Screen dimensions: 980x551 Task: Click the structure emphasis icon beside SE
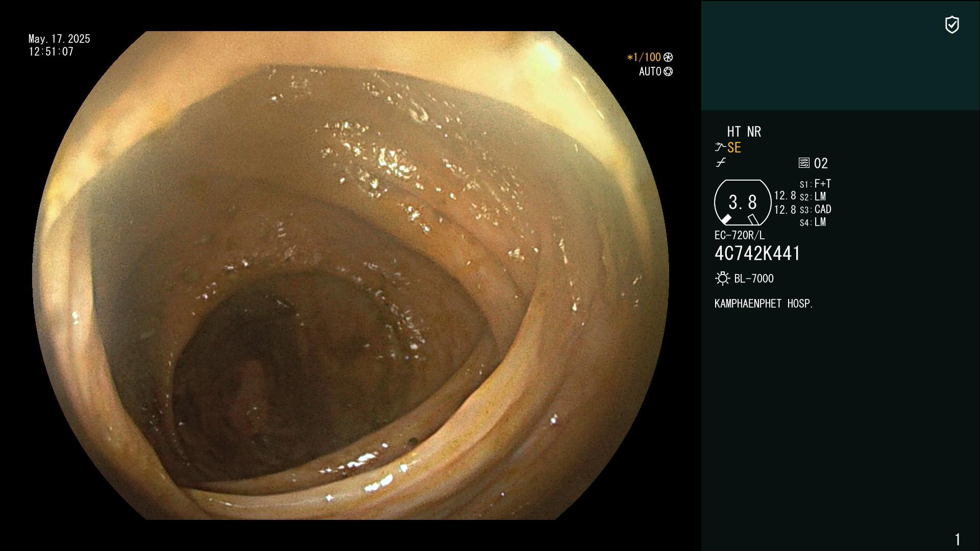tap(720, 147)
